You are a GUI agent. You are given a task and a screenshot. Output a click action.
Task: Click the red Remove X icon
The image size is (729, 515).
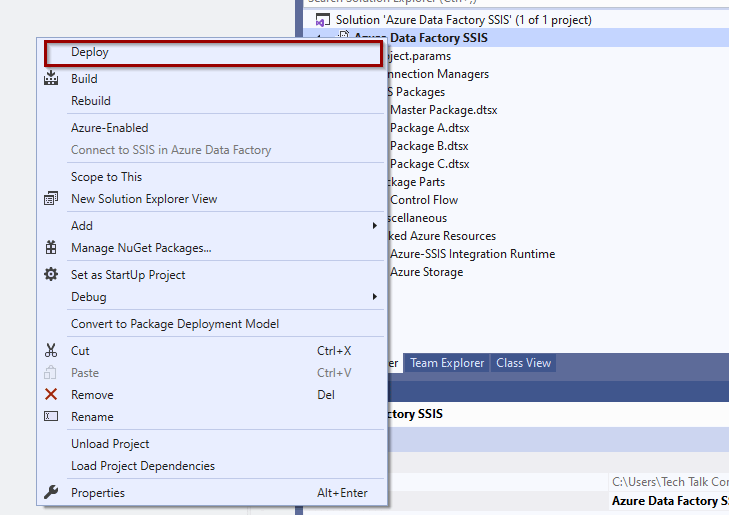coord(51,395)
